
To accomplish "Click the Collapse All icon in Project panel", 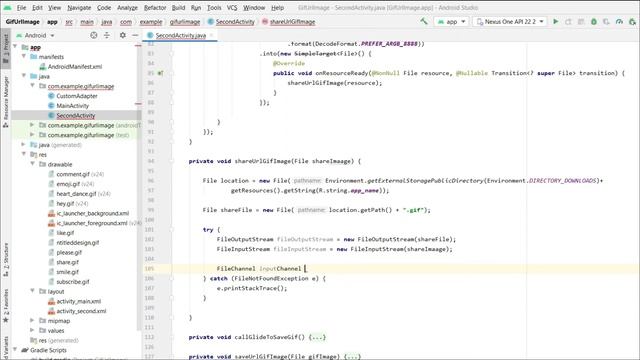I will coord(107,36).
